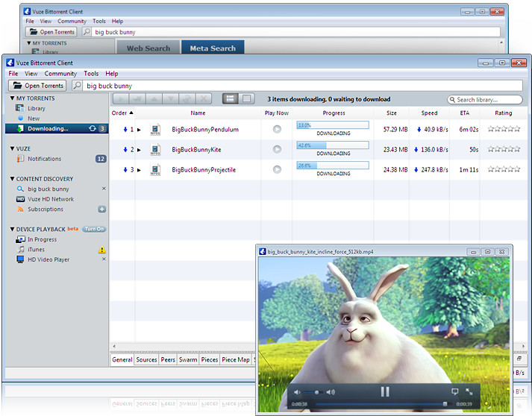Add a subscription with plus icon
The image size is (532, 416).
point(102,209)
